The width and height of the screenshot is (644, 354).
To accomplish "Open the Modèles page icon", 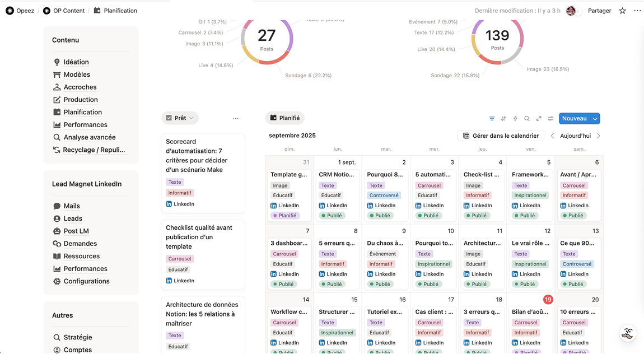I will coord(57,74).
